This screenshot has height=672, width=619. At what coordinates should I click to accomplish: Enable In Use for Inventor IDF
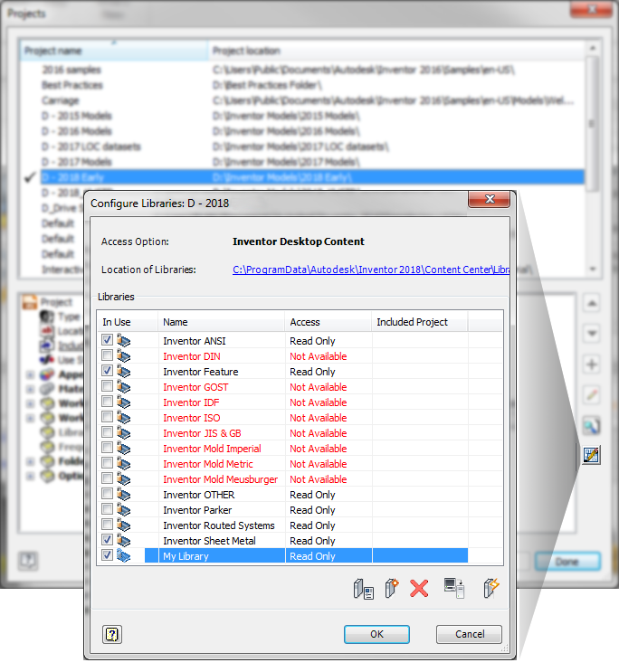click(108, 402)
